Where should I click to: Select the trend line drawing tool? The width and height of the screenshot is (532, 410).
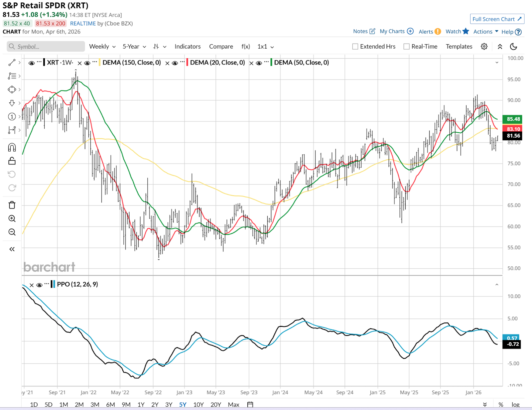pos(12,63)
